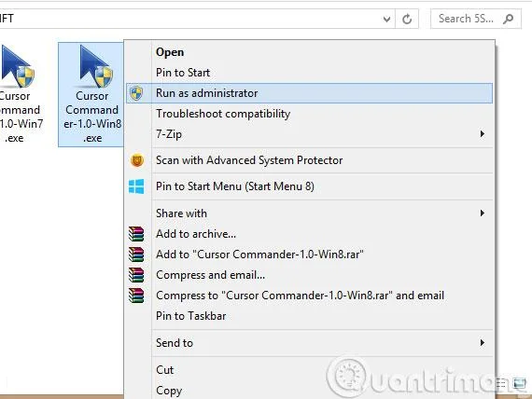Select Compress to Cursor Commander rar and email
Screen dimensions: 532x399
309,296
